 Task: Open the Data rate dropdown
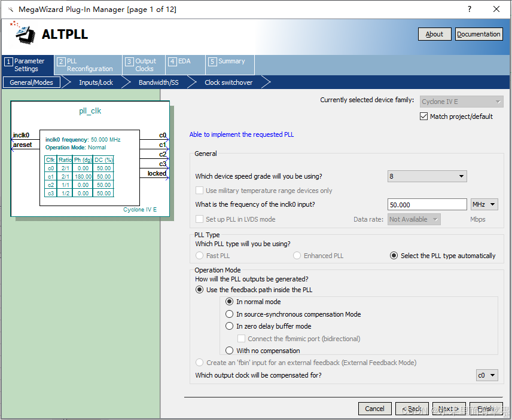pos(414,219)
